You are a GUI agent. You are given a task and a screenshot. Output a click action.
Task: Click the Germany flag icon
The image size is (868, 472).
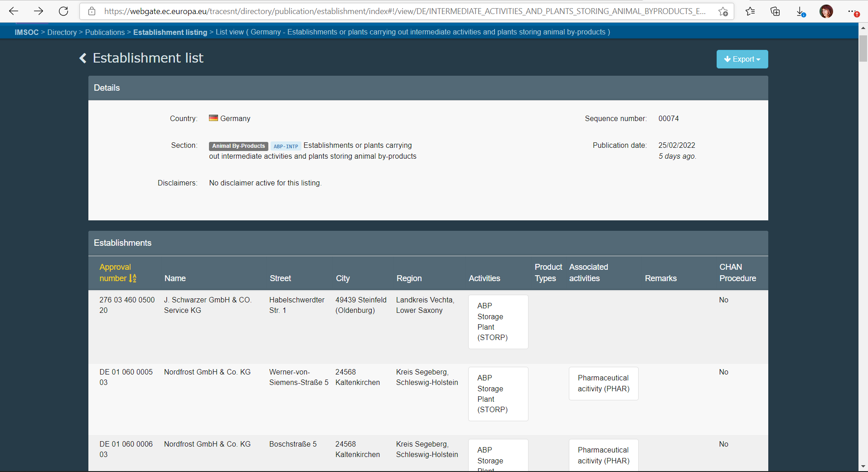point(213,118)
